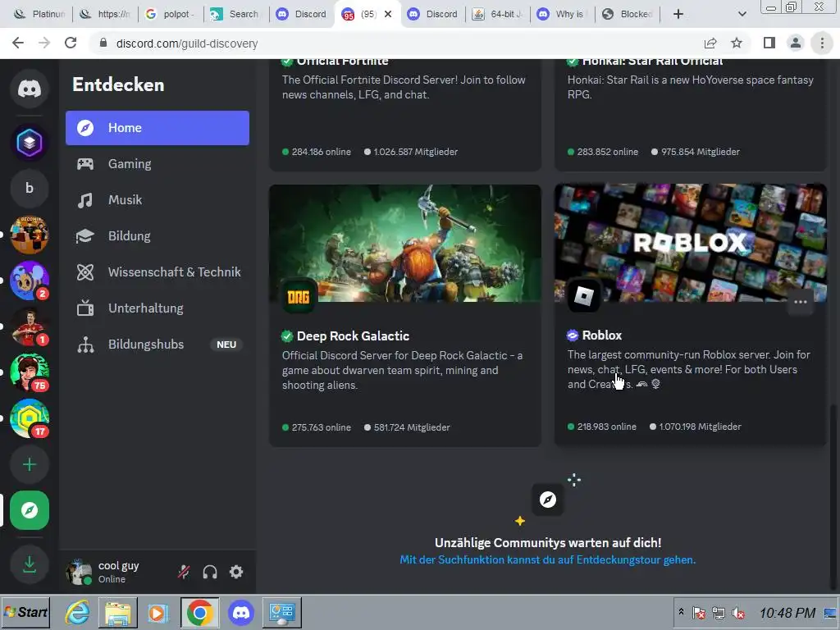Select the Bildung category
Image resolution: width=840 pixels, height=630 pixels.
(x=157, y=236)
